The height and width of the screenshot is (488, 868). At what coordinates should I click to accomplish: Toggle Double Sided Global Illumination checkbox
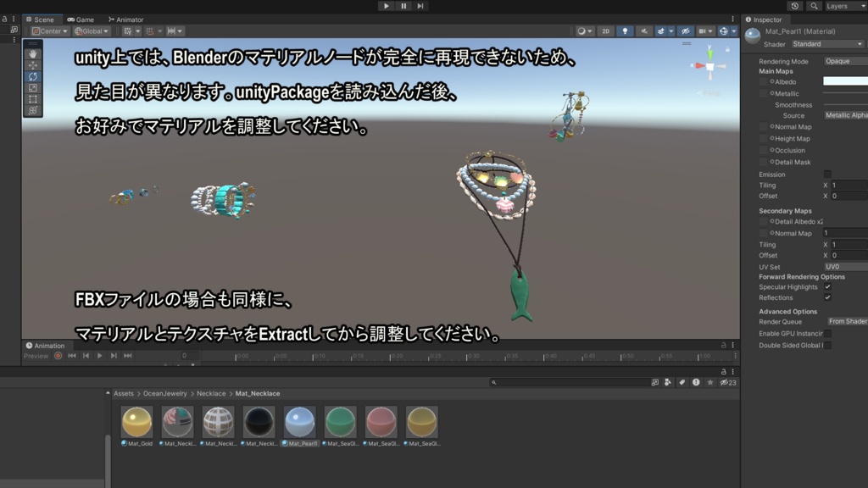827,346
